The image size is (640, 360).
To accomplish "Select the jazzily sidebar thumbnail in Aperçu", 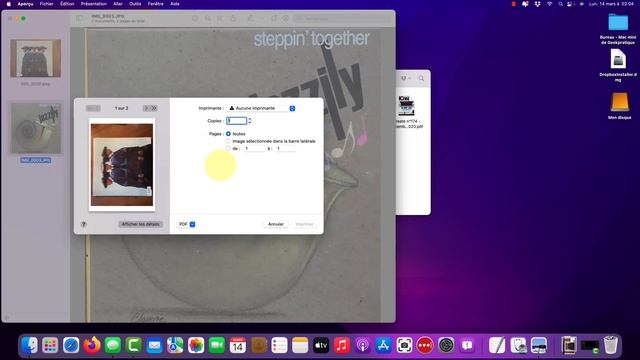I will [36, 128].
